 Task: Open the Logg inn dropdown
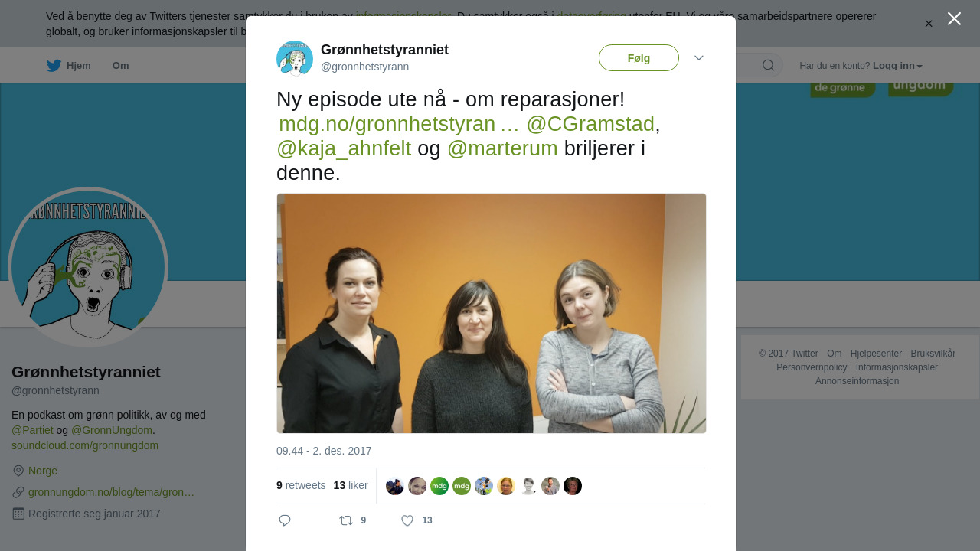(897, 66)
